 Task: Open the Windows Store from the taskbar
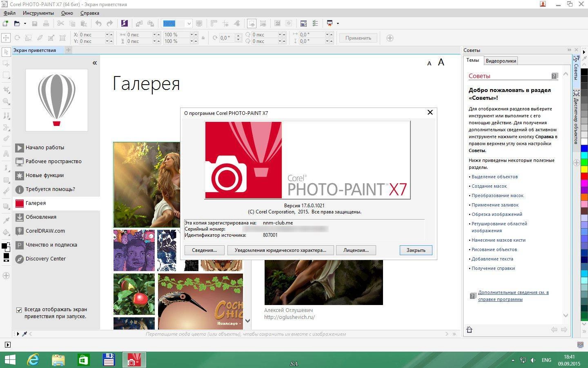(84, 360)
